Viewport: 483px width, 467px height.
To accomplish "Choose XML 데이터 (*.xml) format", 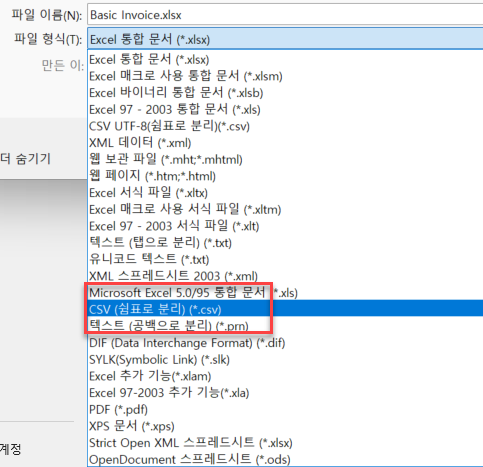I will point(285,143).
